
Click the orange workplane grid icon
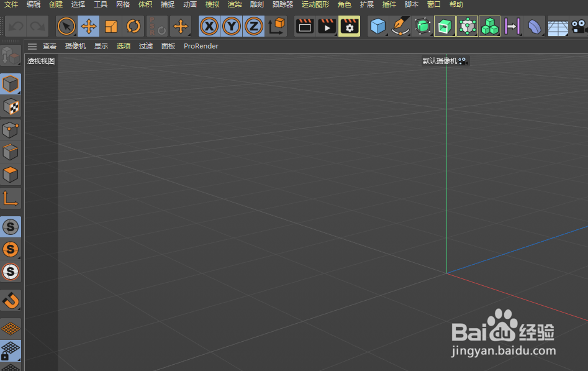click(x=11, y=329)
